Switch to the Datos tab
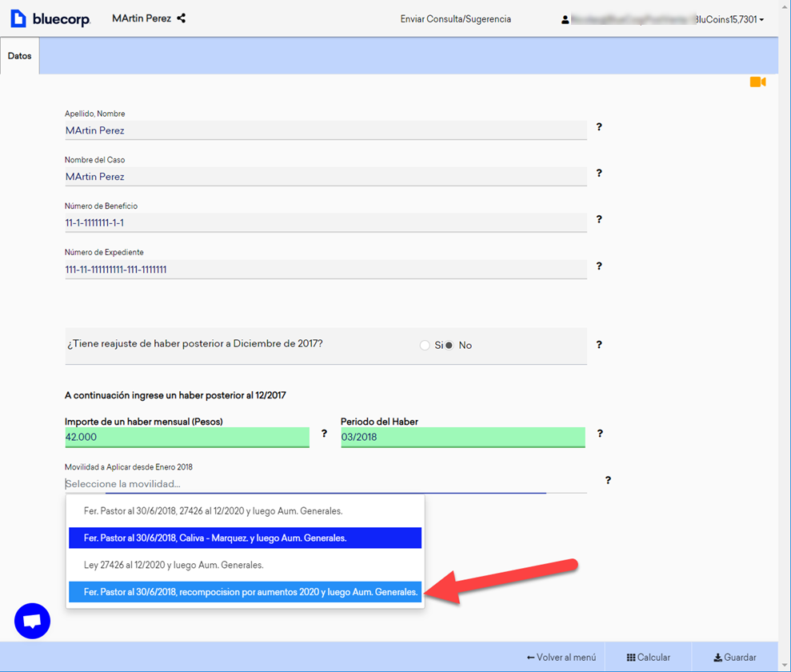791x672 pixels. (20, 56)
